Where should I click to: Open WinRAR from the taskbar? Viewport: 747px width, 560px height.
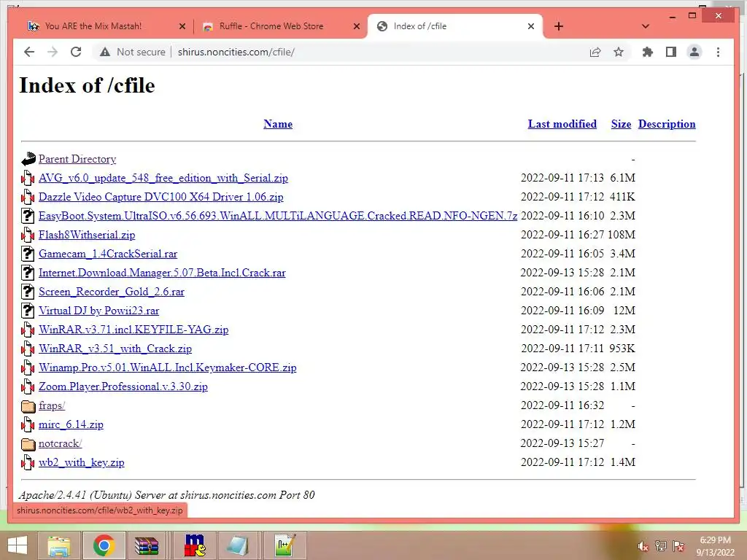(146, 545)
